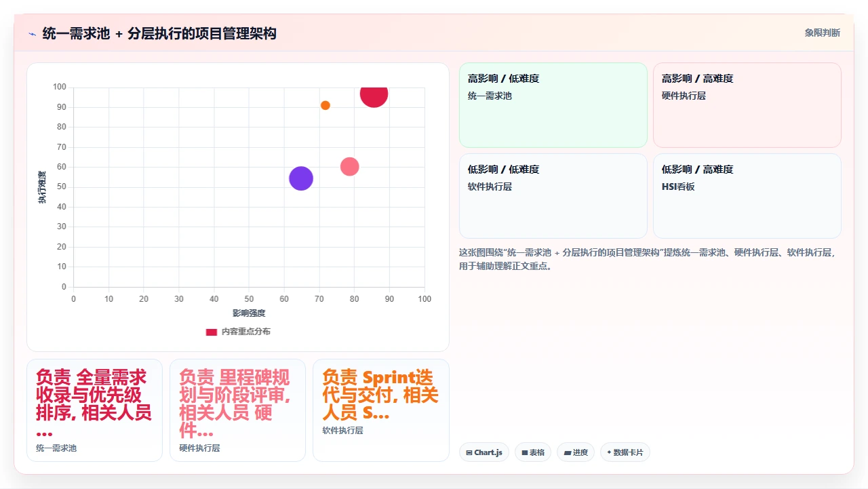Click the 象限判断 label in header
The height and width of the screenshot is (489, 868).
822,33
